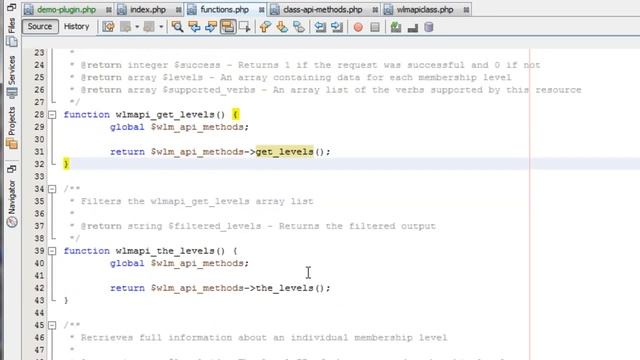Open the Projects side panel
The image size is (640, 360).
11,121
